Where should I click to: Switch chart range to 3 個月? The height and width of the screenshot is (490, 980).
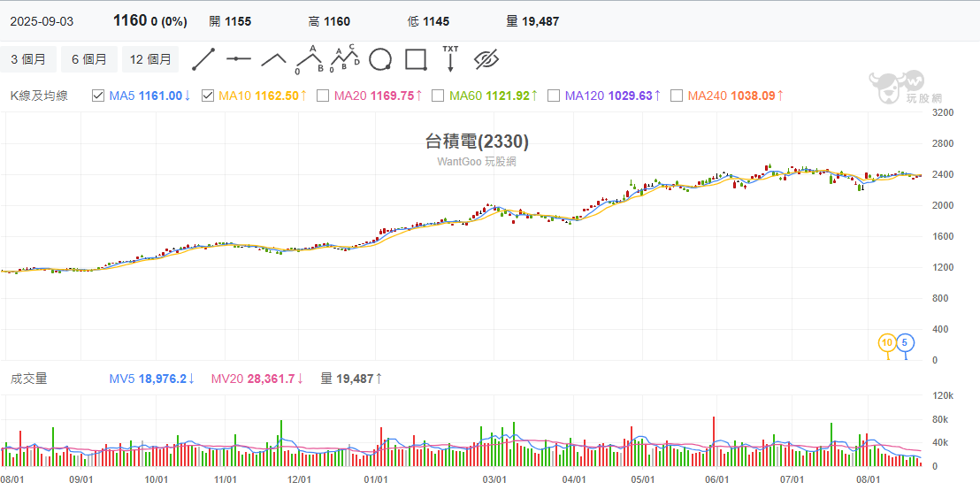click(28, 59)
